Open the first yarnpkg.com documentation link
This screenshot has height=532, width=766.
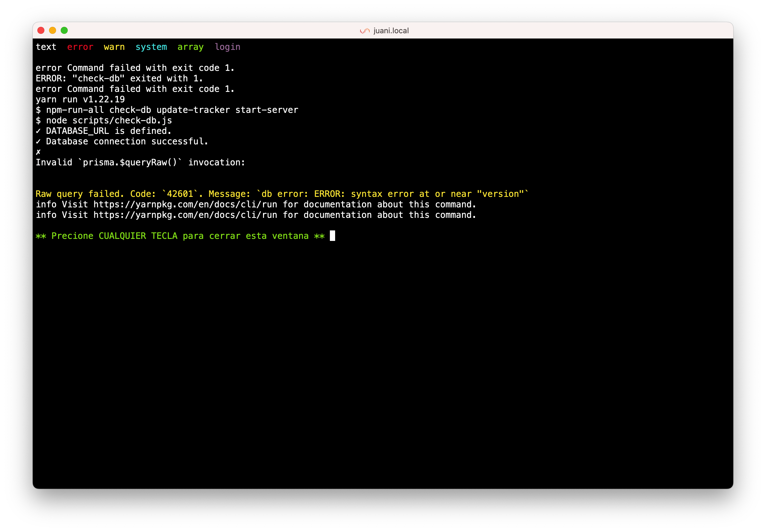tap(185, 204)
